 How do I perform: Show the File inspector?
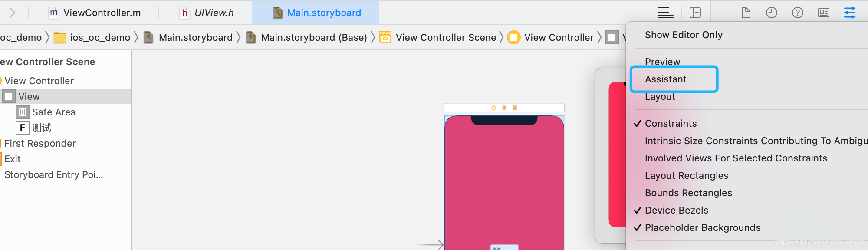(746, 13)
